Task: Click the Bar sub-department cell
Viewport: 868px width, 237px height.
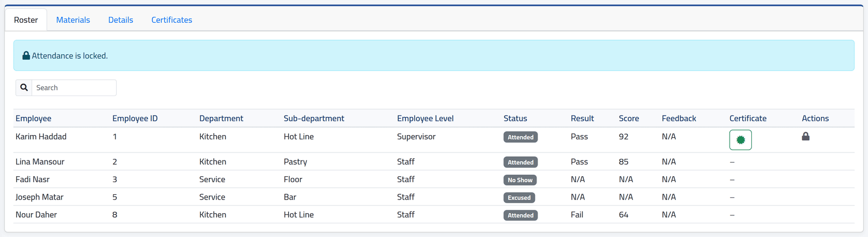Action: [290, 197]
